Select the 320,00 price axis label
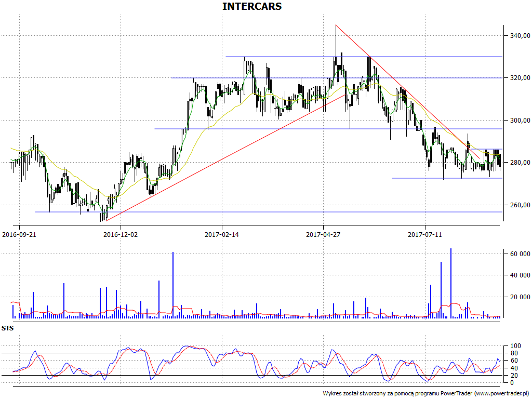The width and height of the screenshot is (532, 399). click(521, 78)
